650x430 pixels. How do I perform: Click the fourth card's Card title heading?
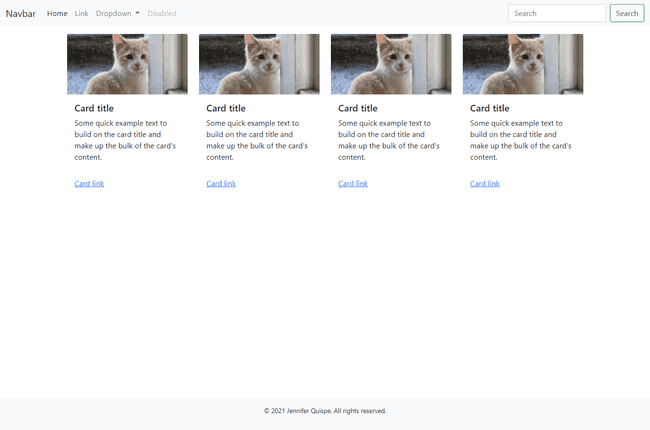[x=490, y=108]
